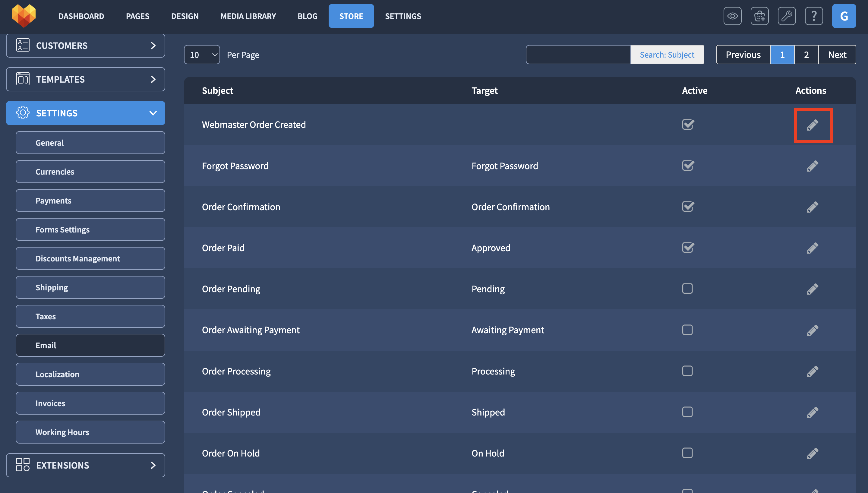Screen dimensions: 868x493
Task: Open Shipping settings
Action: [90, 287]
